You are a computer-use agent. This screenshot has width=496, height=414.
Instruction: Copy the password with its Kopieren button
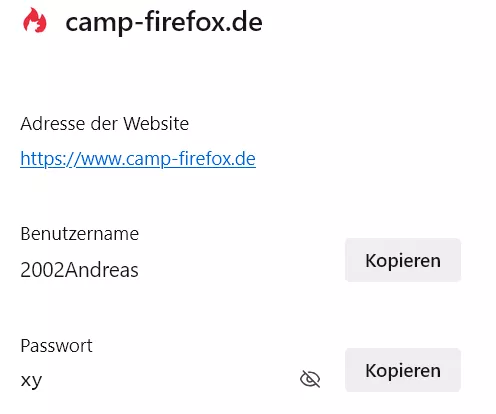click(x=403, y=370)
